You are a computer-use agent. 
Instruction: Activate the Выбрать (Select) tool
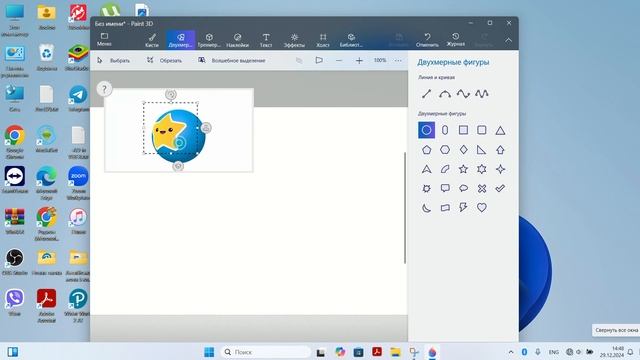[x=113, y=60]
